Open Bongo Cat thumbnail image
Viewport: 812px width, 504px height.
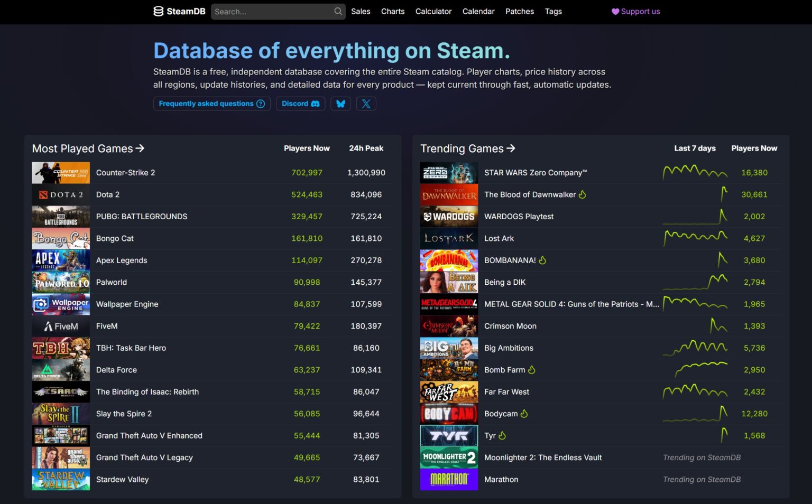[61, 238]
